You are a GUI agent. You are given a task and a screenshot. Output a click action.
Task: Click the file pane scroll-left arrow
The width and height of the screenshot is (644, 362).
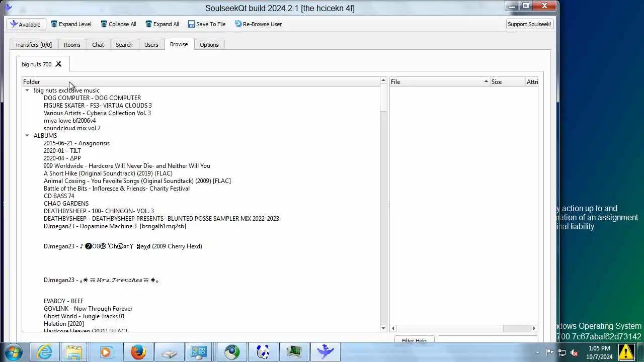(x=393, y=328)
